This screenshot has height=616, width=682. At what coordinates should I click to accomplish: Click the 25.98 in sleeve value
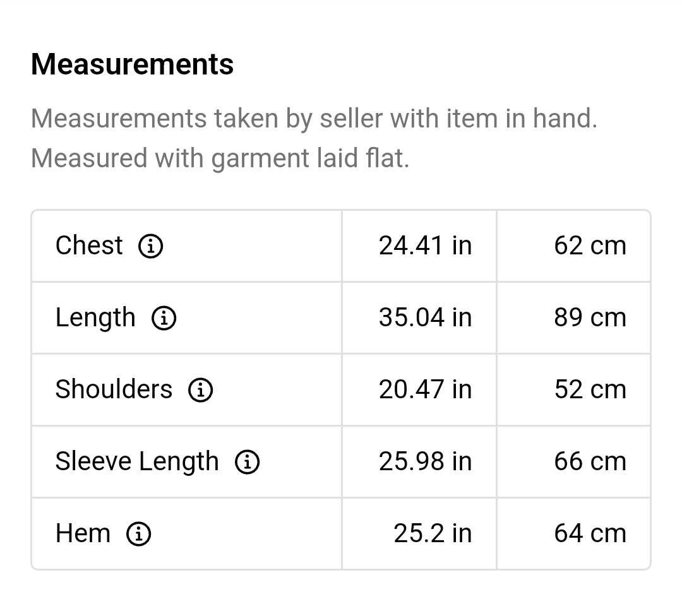[x=425, y=461]
